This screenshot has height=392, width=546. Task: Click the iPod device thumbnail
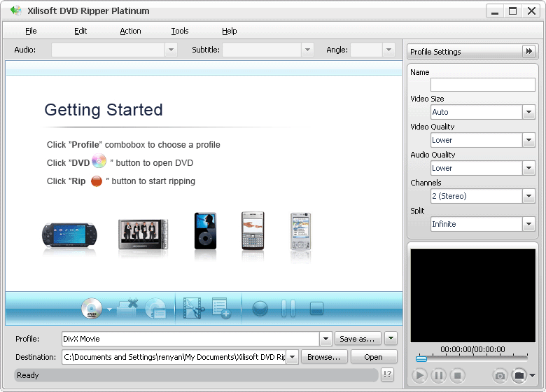(x=205, y=231)
